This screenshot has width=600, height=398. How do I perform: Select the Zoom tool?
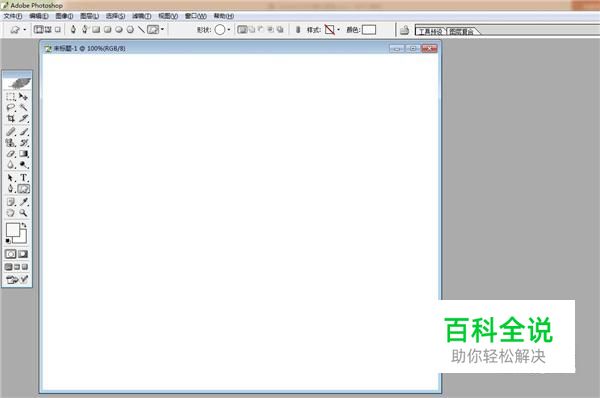(x=23, y=213)
